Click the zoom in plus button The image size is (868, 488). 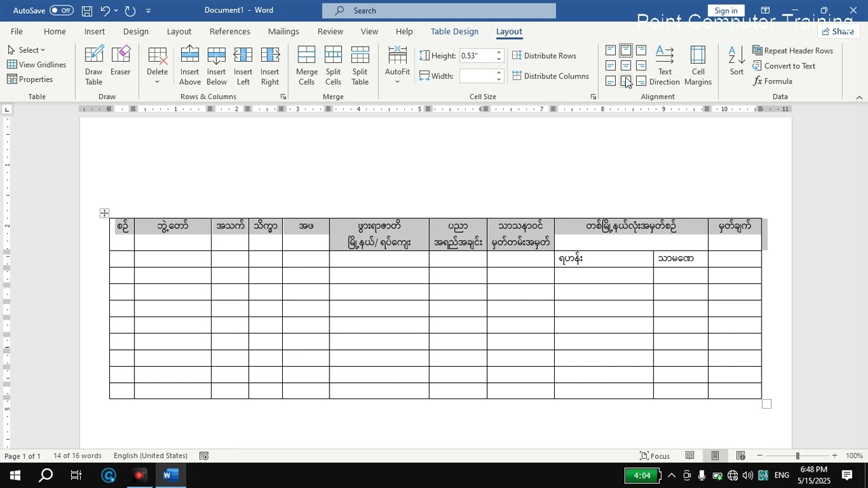point(834,456)
